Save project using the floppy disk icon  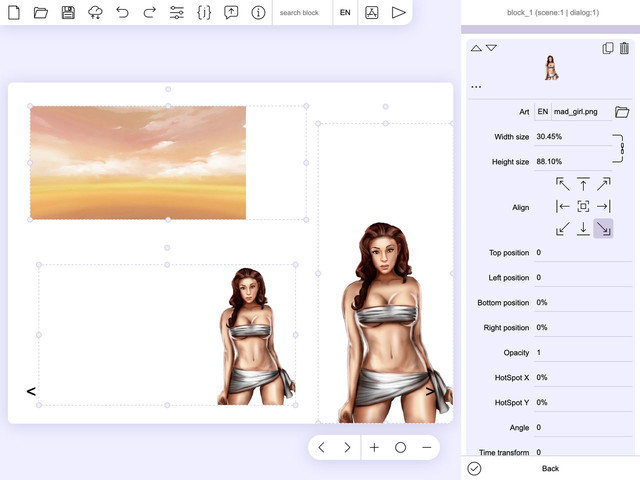pyautogui.click(x=68, y=13)
